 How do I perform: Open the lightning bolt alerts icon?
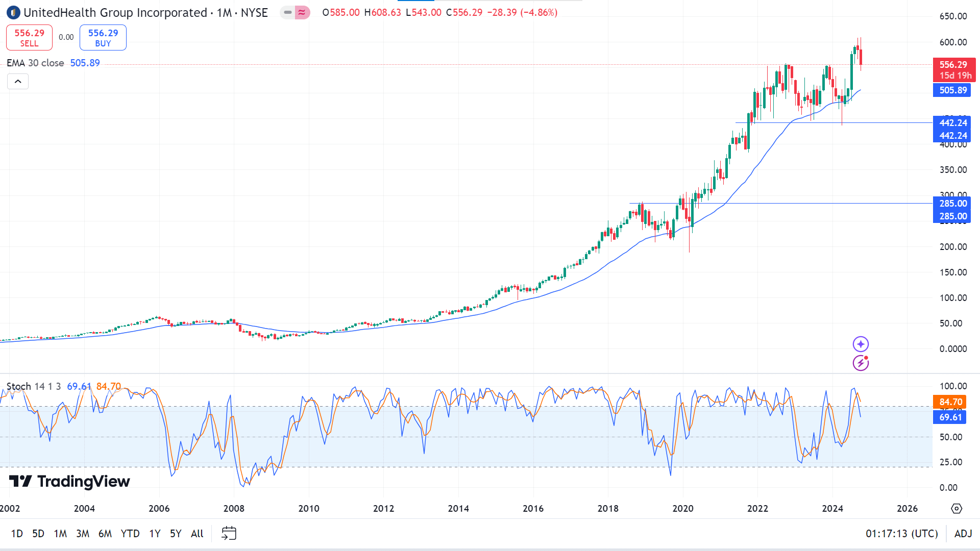(x=861, y=363)
